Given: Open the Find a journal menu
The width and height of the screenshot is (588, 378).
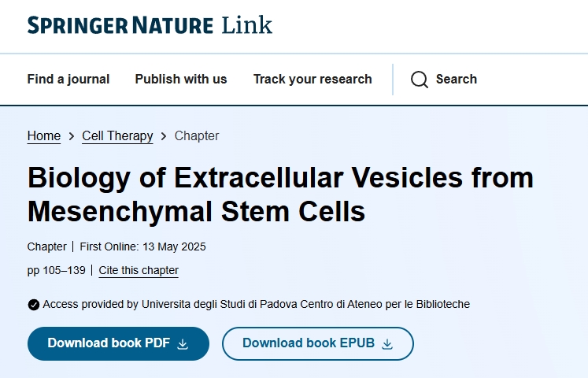Looking at the screenshot, I should pos(68,79).
